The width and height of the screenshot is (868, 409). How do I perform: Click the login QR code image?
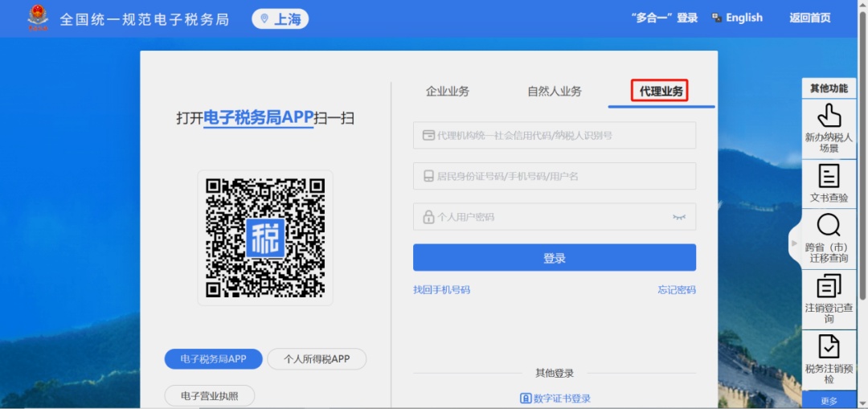[265, 237]
